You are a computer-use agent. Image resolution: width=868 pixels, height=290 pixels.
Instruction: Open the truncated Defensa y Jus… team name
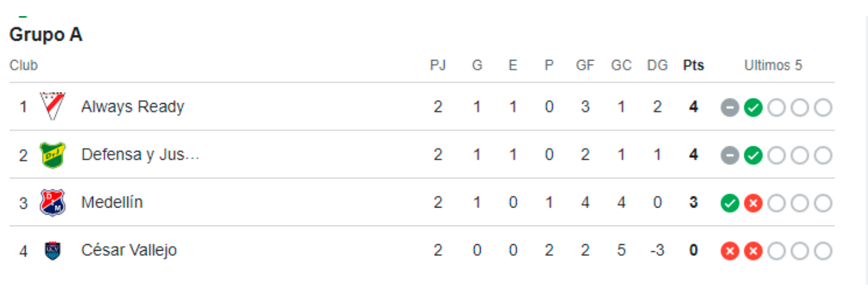(x=140, y=155)
